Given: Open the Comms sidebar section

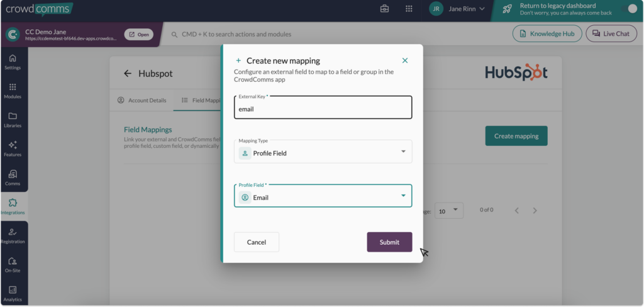Looking at the screenshot, I should (13, 177).
